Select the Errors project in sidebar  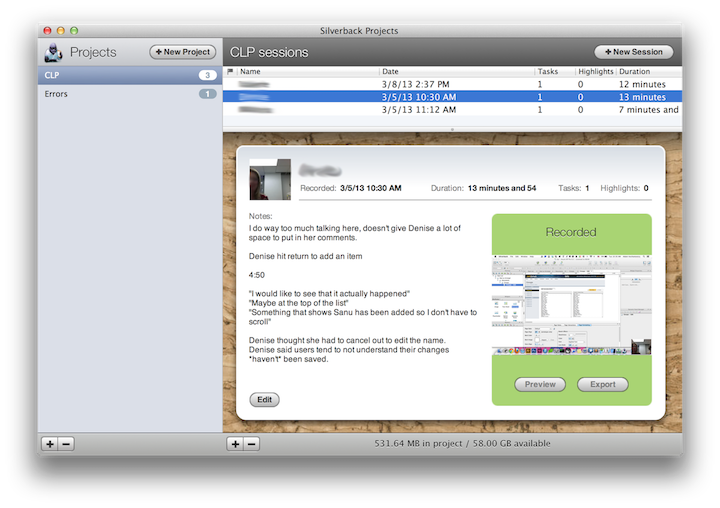coord(130,94)
